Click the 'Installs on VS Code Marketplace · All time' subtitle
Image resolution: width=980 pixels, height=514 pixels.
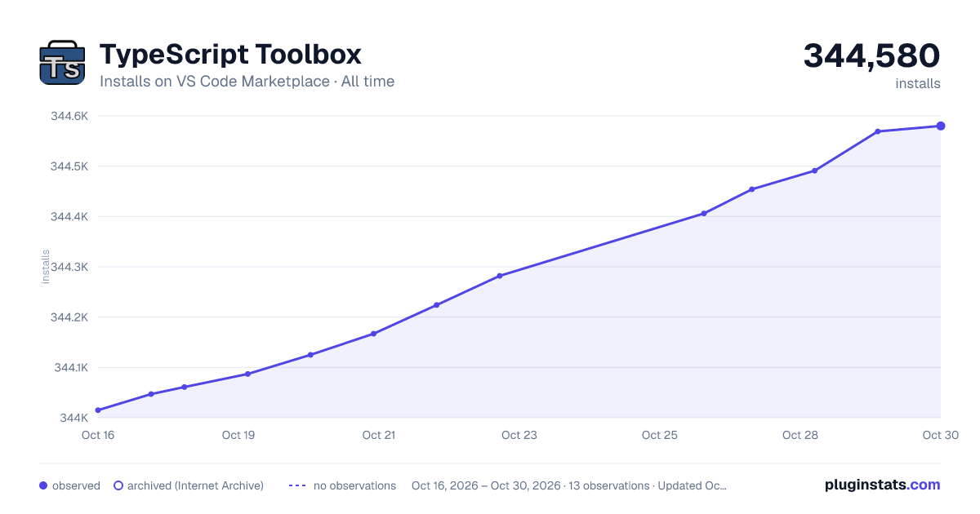[x=247, y=82]
